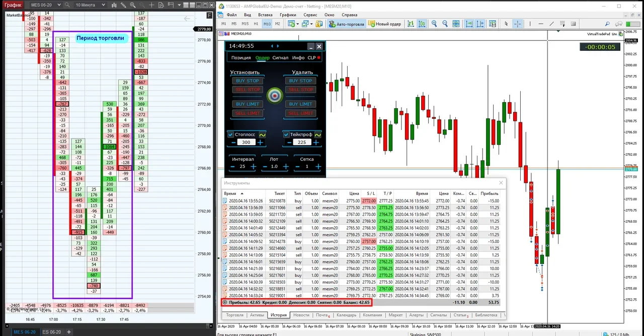Image resolution: width=644 pixels, height=336 pixels.
Task: Click the MetaTrader search magnifier icon
Action: (608, 24)
